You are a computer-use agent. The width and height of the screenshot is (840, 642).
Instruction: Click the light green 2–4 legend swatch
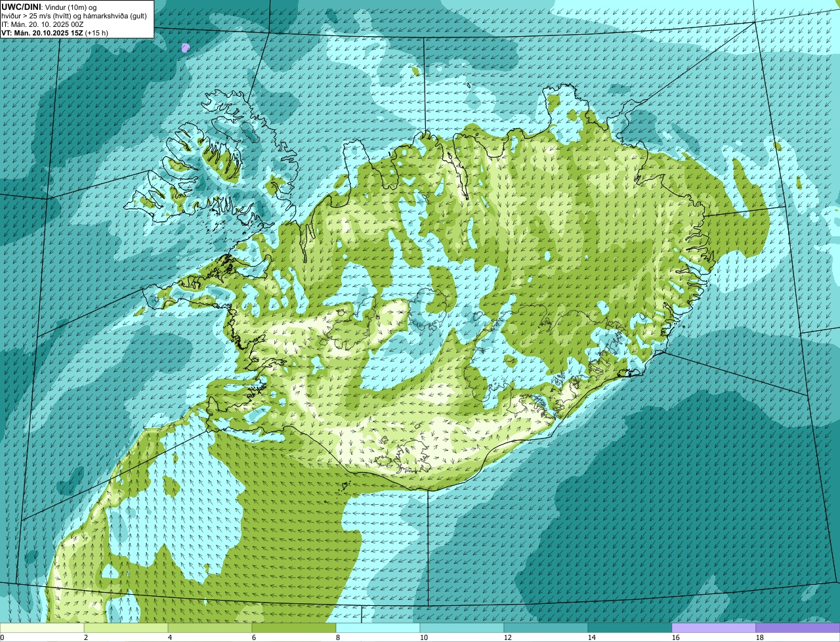point(126,628)
